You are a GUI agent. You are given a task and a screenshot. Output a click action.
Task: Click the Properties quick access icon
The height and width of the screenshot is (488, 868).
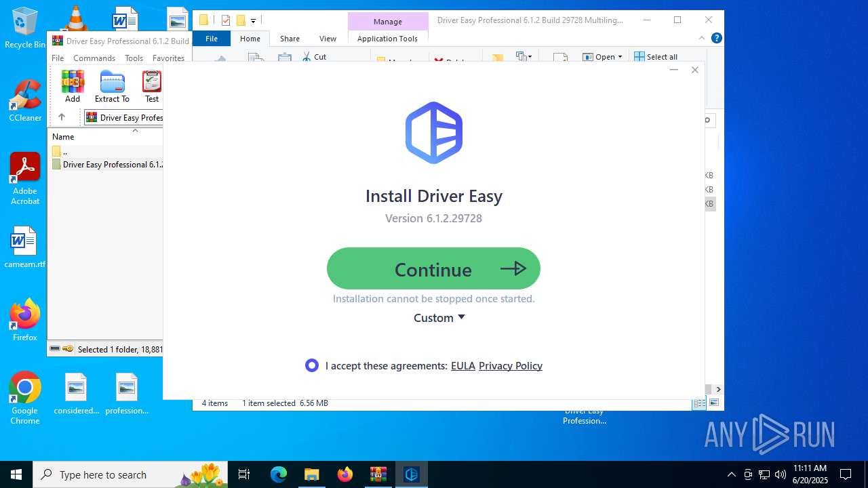click(x=226, y=20)
